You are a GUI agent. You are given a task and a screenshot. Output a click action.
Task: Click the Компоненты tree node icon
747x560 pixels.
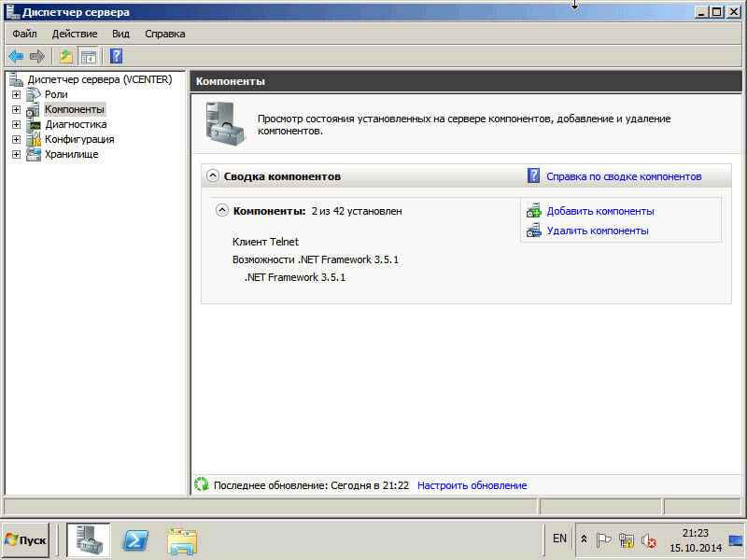[34, 109]
